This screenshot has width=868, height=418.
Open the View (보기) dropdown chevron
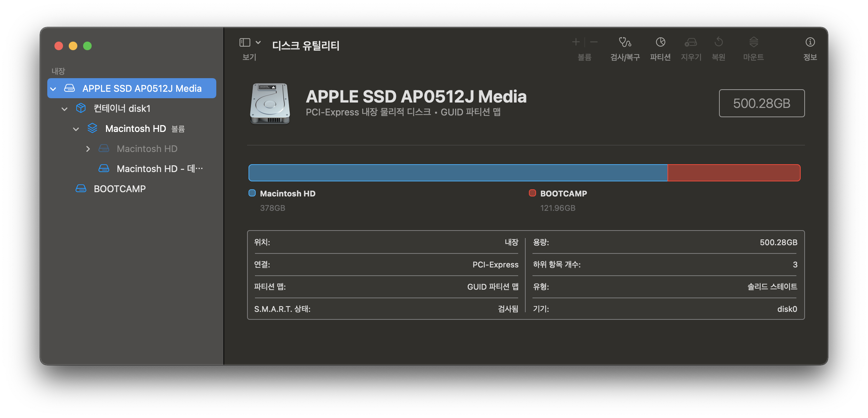[258, 42]
